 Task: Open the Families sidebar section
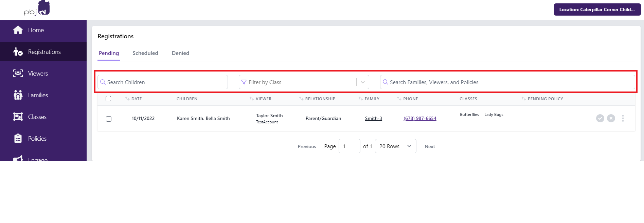click(43, 95)
